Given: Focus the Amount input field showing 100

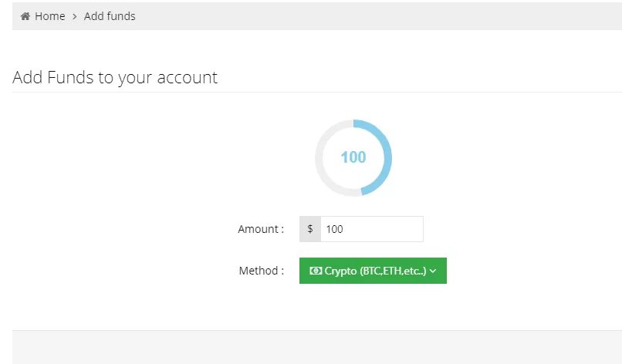Looking at the screenshot, I should tap(371, 229).
